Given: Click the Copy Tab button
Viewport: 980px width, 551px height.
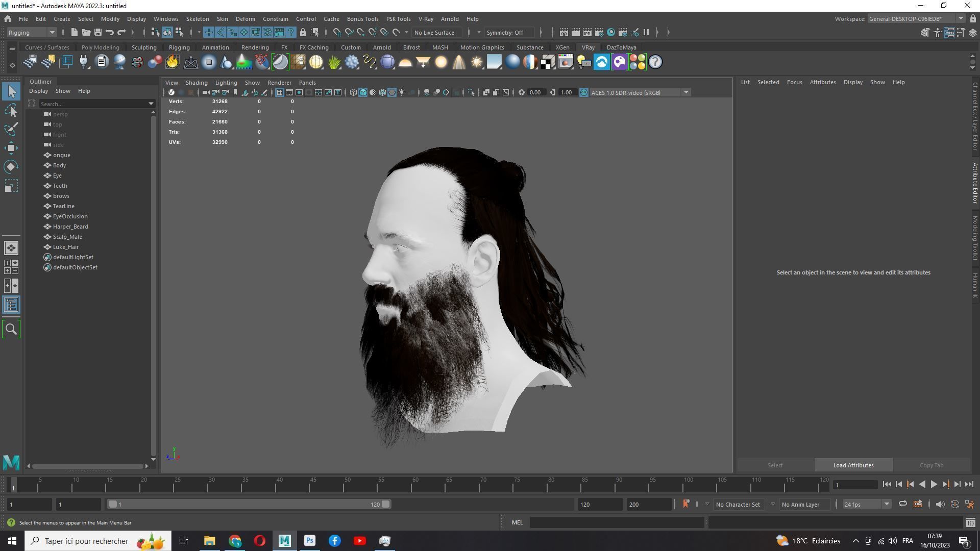Looking at the screenshot, I should pos(931,465).
